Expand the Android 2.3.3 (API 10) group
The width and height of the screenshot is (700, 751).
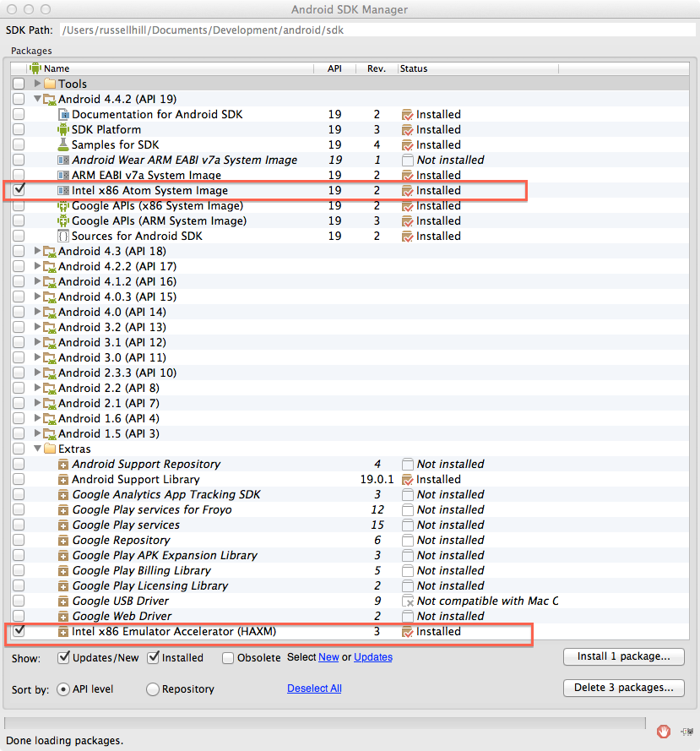point(37,373)
